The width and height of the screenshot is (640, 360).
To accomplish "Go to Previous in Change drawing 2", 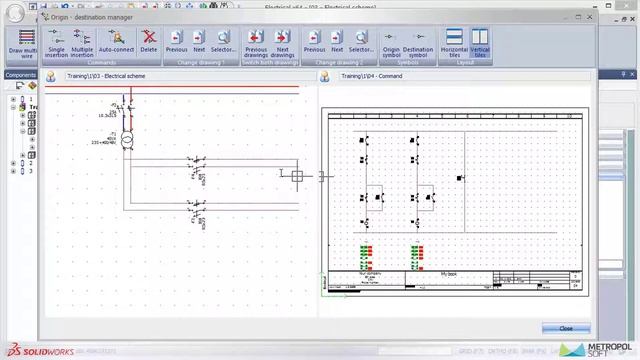I will [x=314, y=41].
